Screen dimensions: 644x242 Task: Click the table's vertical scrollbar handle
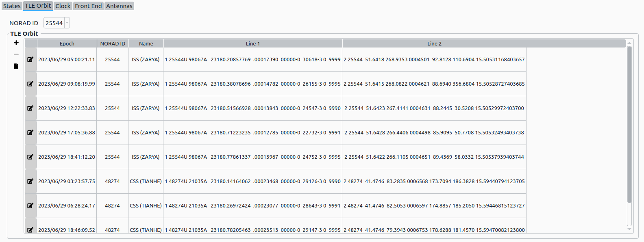[x=629, y=124]
